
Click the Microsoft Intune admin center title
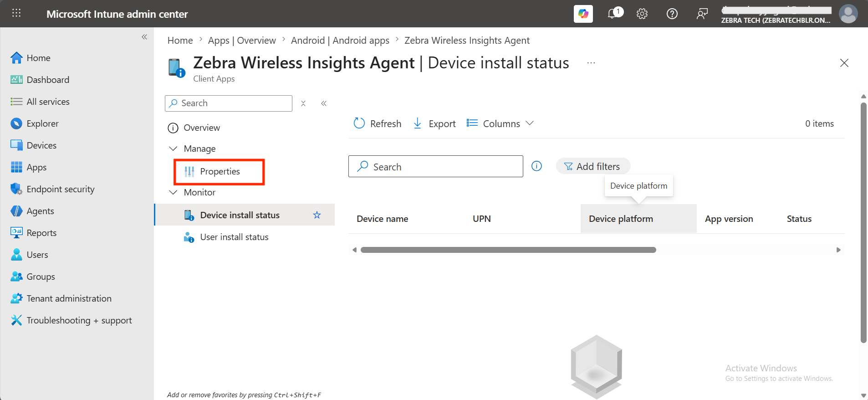tap(117, 14)
